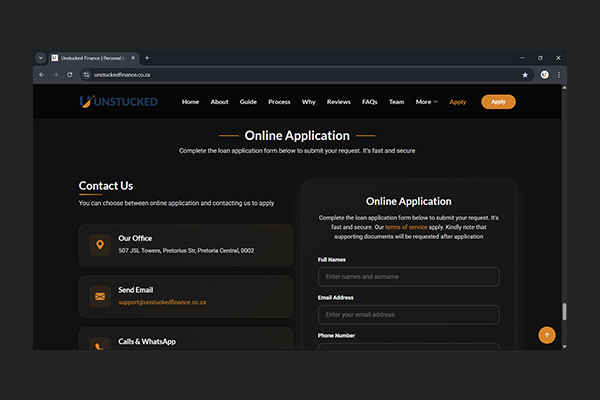Click the address bar URL
The image size is (600, 400).
tap(122, 75)
